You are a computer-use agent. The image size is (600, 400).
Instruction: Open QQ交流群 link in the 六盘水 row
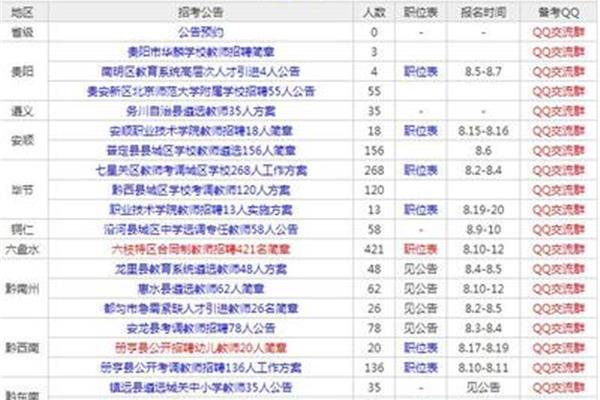559,250
